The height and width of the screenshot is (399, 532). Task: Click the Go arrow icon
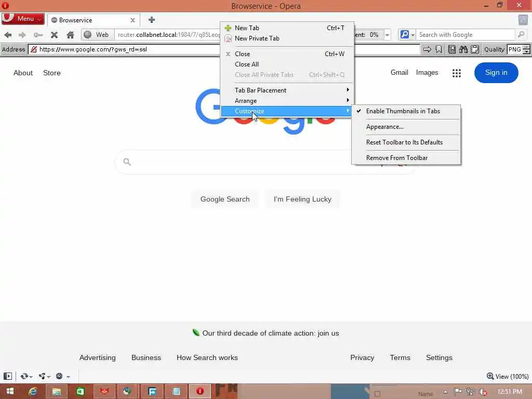pos(427,49)
